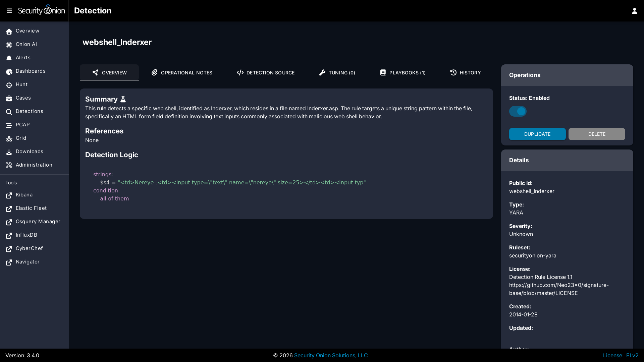Screen dimensions: 644x362
Task: Open the Dashboards pie chart icon
Action: point(9,71)
